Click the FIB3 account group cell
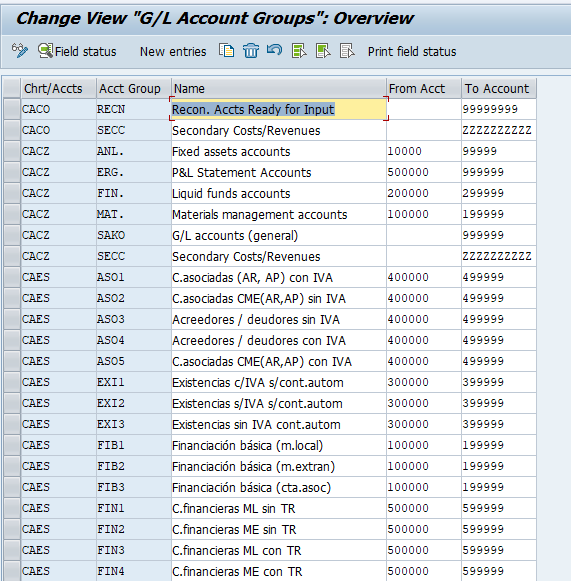Viewport: 571px width, 581px height. pos(133,487)
